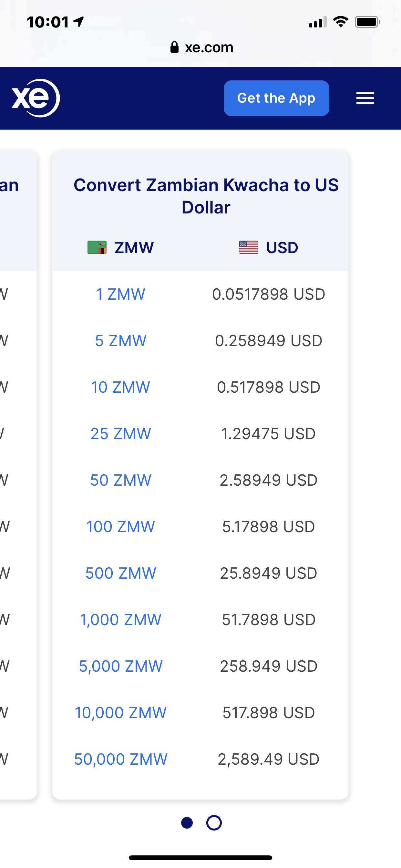Open the hamburger menu
The height and width of the screenshot is (868, 401).
365,98
